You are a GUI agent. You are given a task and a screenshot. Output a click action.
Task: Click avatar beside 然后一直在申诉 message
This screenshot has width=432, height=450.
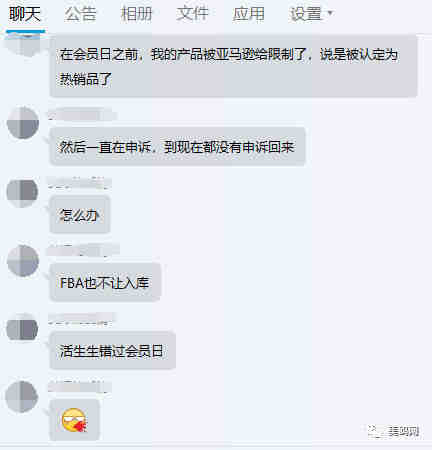[23, 123]
